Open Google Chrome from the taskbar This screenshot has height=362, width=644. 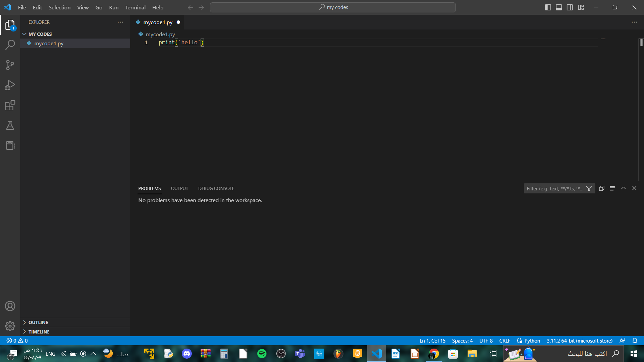click(x=434, y=354)
